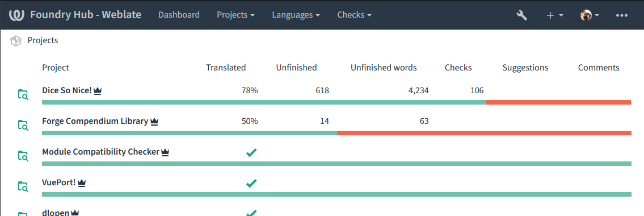Click the Projects breadcrumb cube icon
Image resolution: width=644 pixels, height=216 pixels.
click(x=16, y=41)
